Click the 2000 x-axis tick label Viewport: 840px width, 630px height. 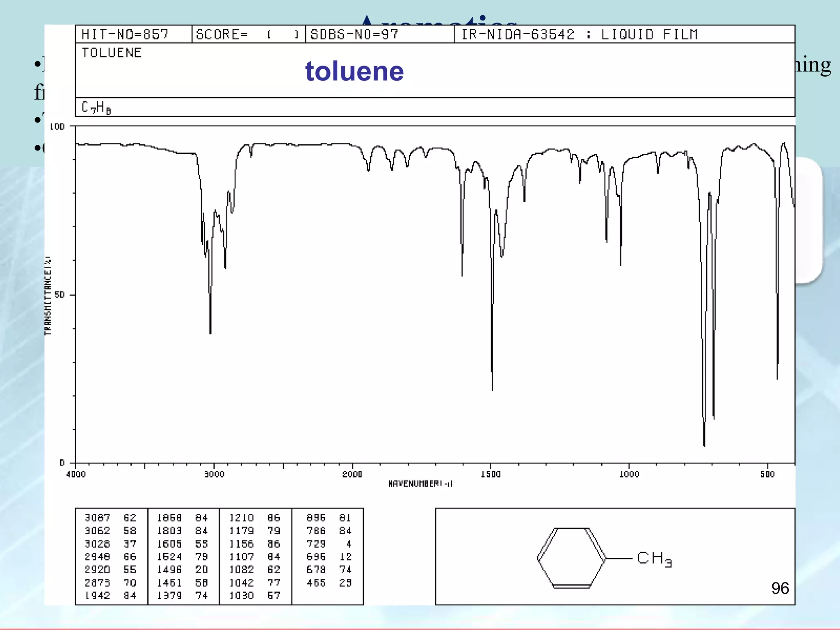pyautogui.click(x=352, y=474)
